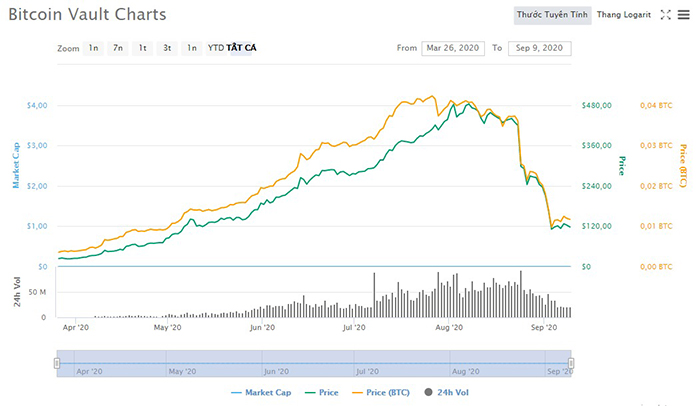Open the chart hamburger menu icon
Screen dimensions: 700x406
point(682,16)
